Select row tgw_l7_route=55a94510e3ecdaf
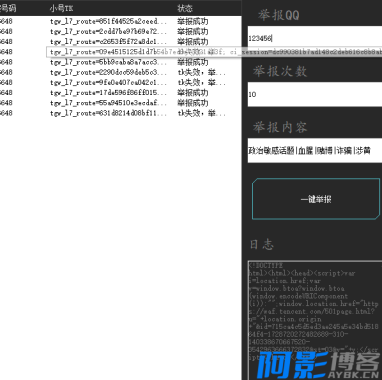This screenshot has width=382, height=380. pos(121,103)
